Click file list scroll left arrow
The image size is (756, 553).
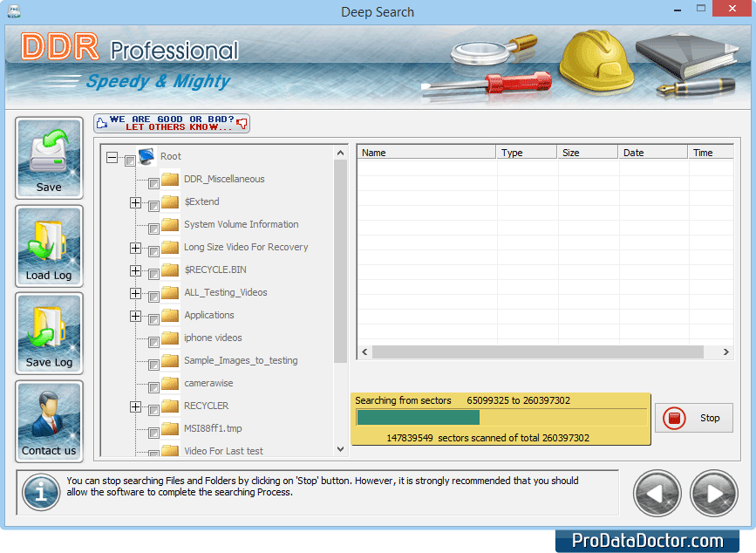[365, 352]
